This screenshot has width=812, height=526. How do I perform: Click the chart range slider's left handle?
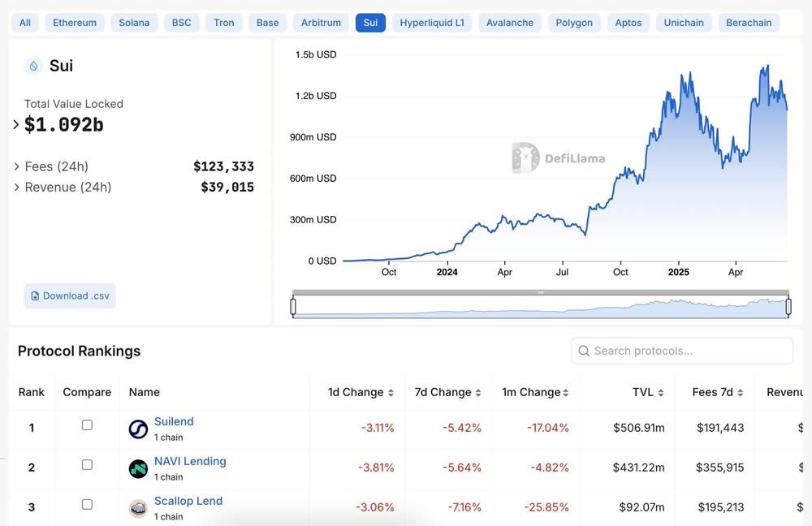pos(293,307)
